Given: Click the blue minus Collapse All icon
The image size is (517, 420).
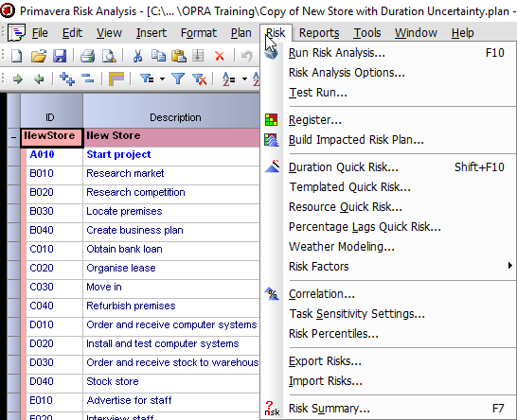Looking at the screenshot, I should point(88,79).
